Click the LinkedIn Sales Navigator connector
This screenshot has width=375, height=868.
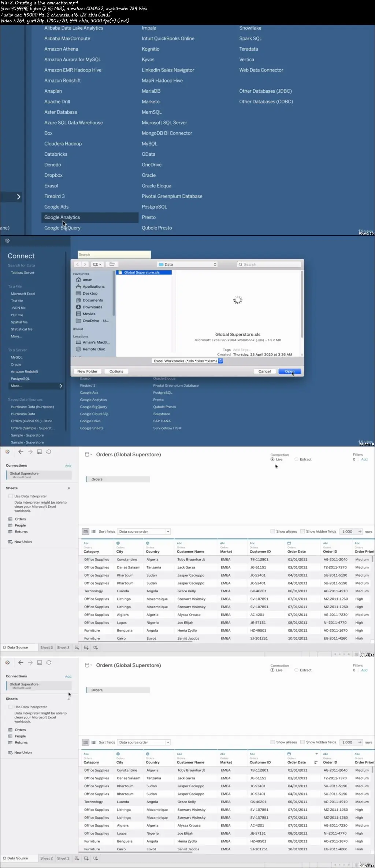168,70
